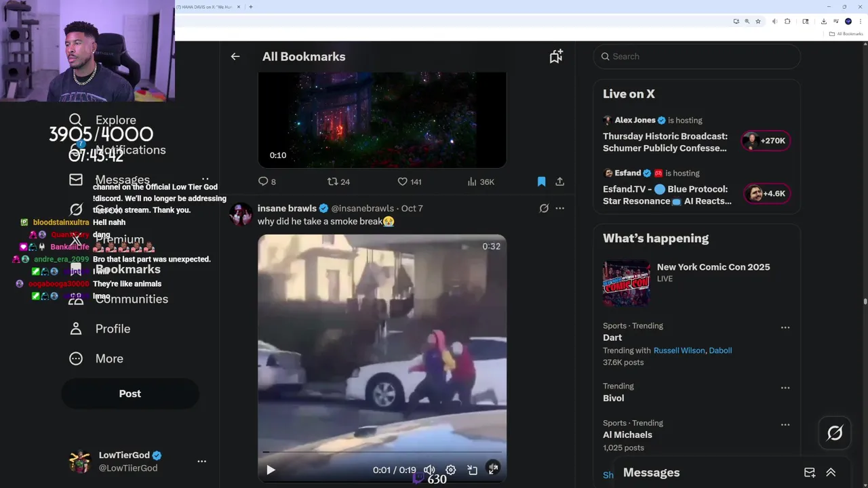This screenshot has height=488, width=868.
Task: Click the +4.6K listeners badge
Action: click(x=766, y=194)
